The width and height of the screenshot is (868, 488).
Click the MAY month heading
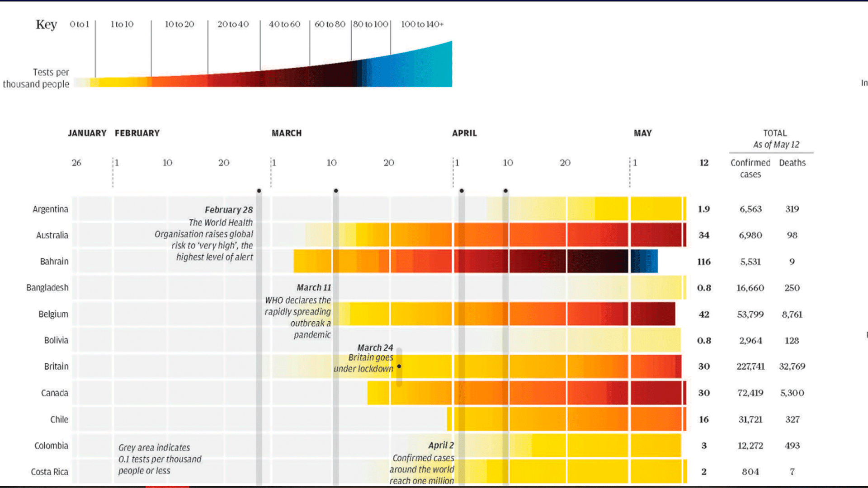642,133
